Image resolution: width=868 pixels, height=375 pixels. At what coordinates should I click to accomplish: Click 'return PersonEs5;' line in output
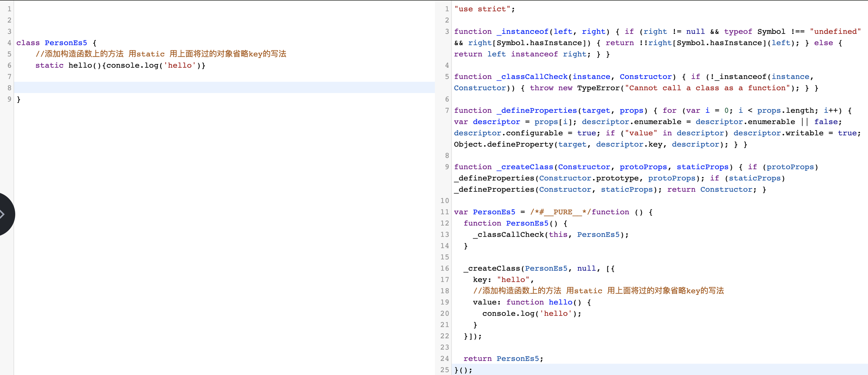503,358
